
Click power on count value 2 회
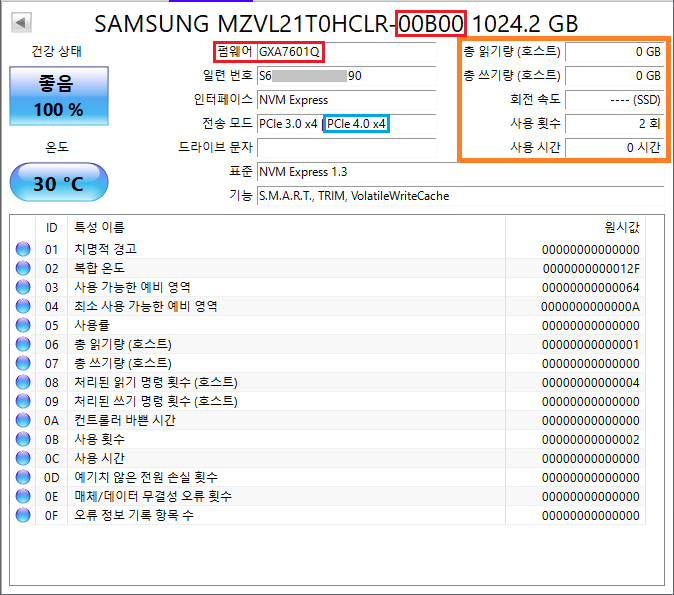click(615, 124)
